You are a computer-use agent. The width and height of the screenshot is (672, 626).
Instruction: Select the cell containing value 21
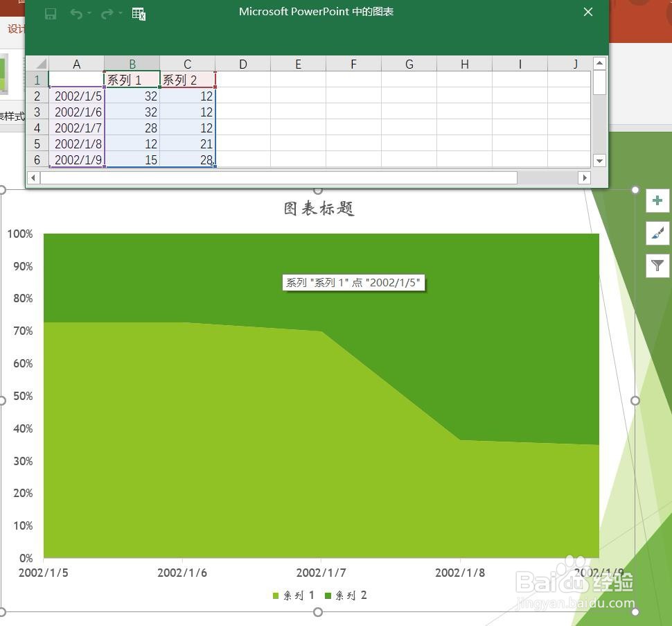187,144
